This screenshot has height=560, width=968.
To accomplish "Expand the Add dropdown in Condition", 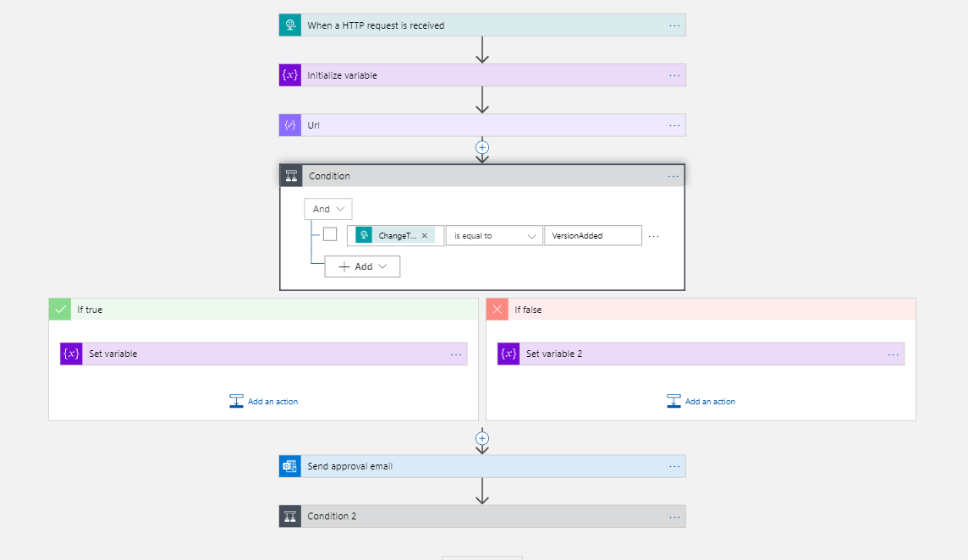I will click(362, 266).
